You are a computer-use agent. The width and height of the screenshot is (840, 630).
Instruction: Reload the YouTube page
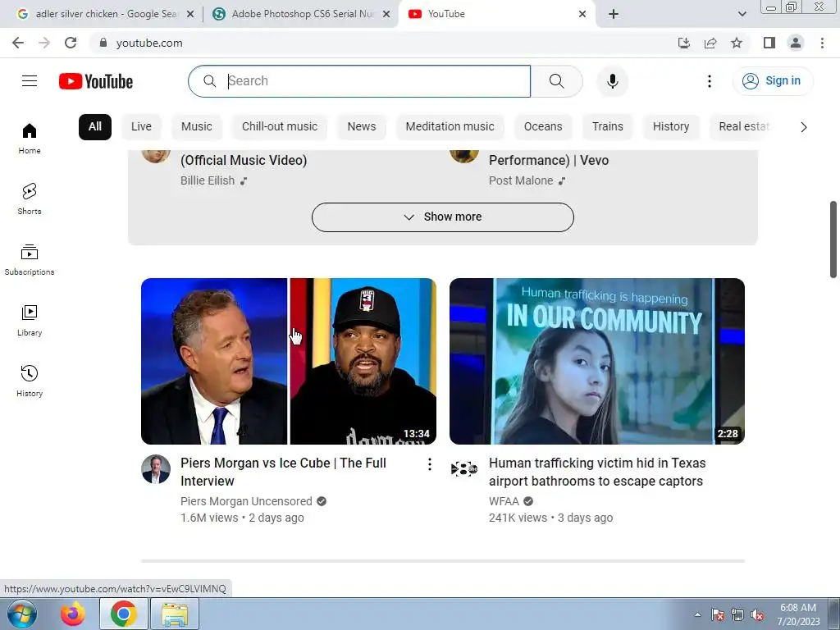(71, 43)
